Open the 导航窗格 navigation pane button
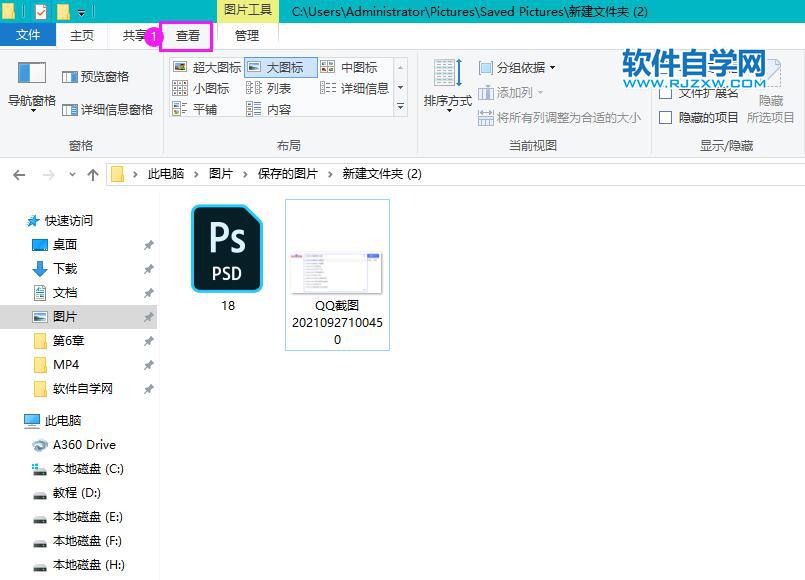This screenshot has height=580, width=805. [32, 85]
